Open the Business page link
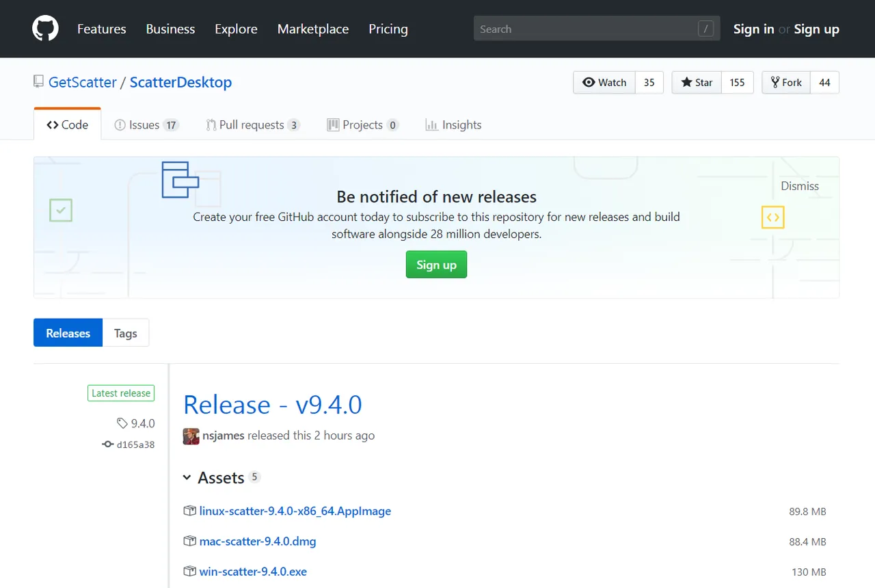Viewport: 875px width, 588px height. pyautogui.click(x=170, y=29)
